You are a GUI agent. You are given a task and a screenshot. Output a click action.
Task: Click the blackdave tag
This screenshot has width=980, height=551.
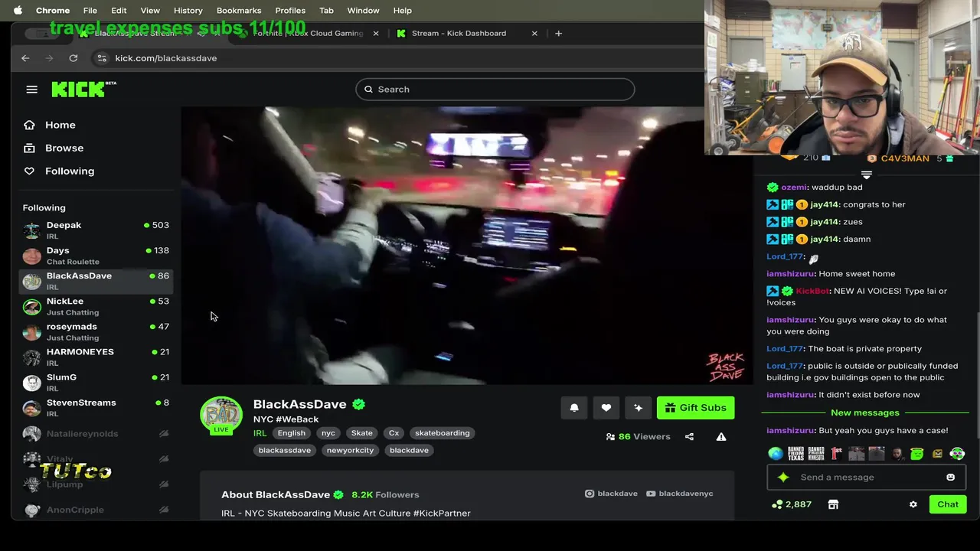pos(409,451)
